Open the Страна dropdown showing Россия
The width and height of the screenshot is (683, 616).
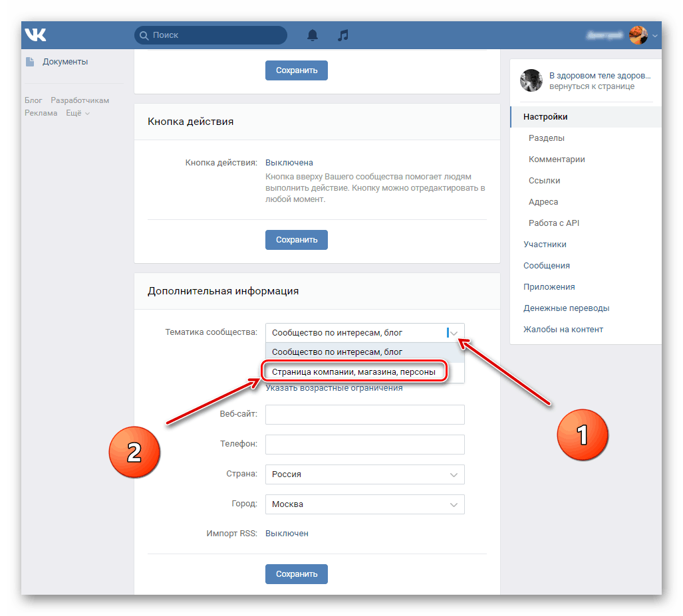click(x=364, y=474)
